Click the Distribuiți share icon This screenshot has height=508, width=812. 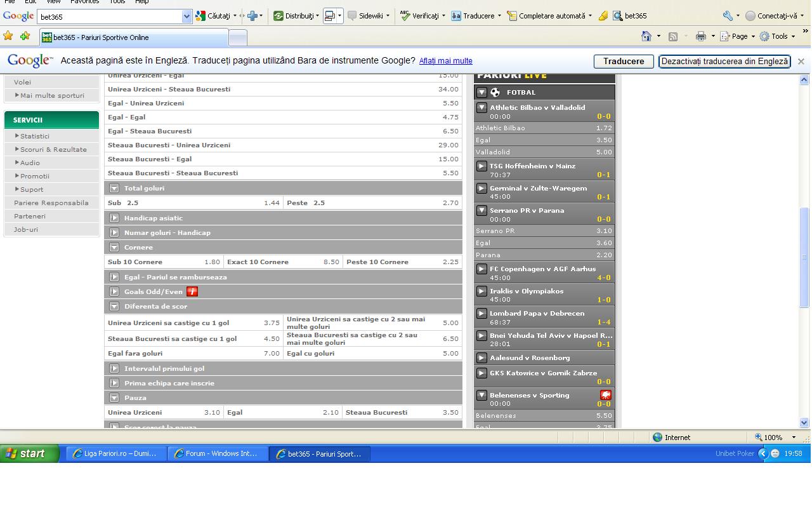(x=296, y=16)
